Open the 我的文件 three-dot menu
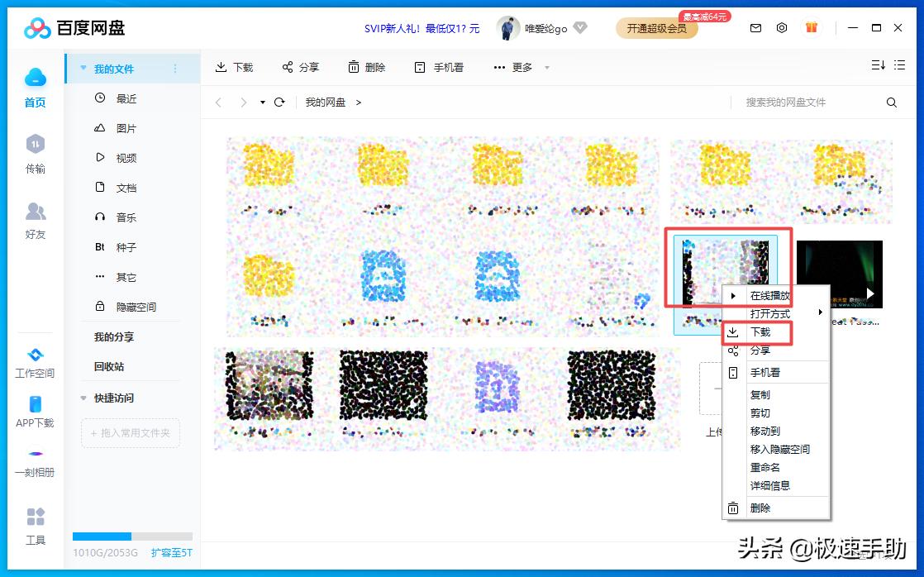The image size is (924, 577). pyautogui.click(x=175, y=69)
